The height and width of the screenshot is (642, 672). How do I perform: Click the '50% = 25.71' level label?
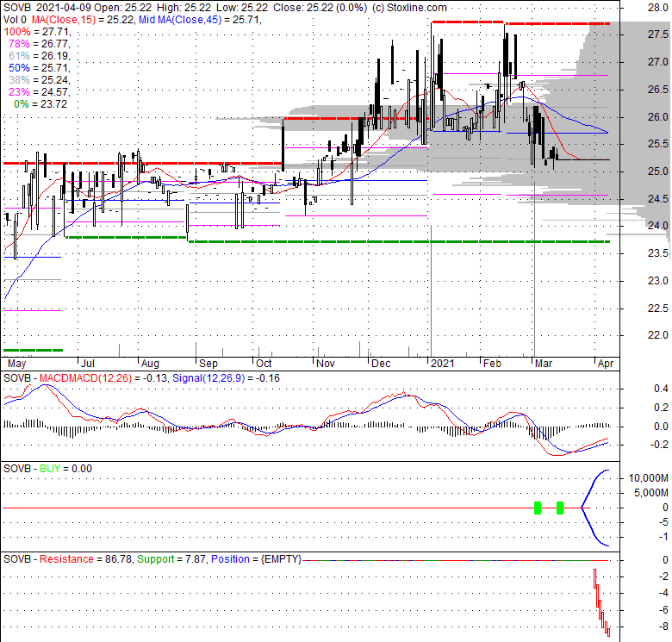click(40, 68)
